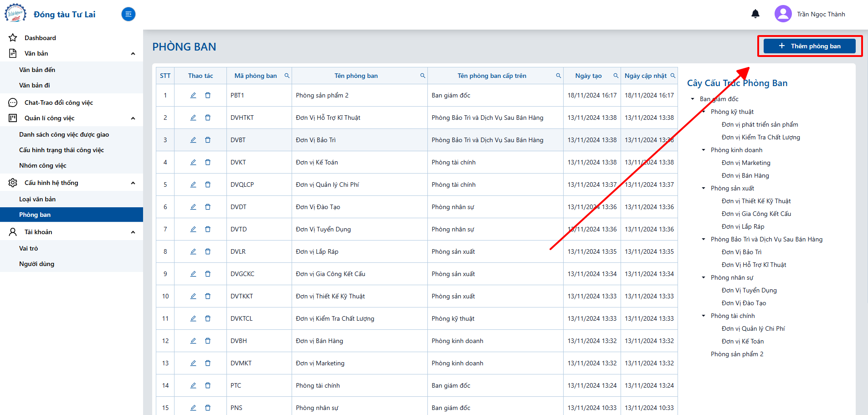Delete the row Đơn vị Quản lý Chi Phí
This screenshot has width=868, height=415.
point(208,184)
